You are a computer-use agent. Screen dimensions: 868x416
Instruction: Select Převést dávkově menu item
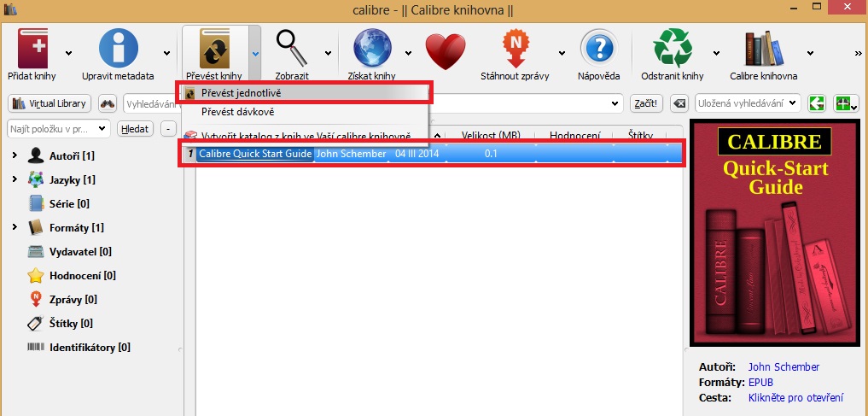click(x=305, y=112)
